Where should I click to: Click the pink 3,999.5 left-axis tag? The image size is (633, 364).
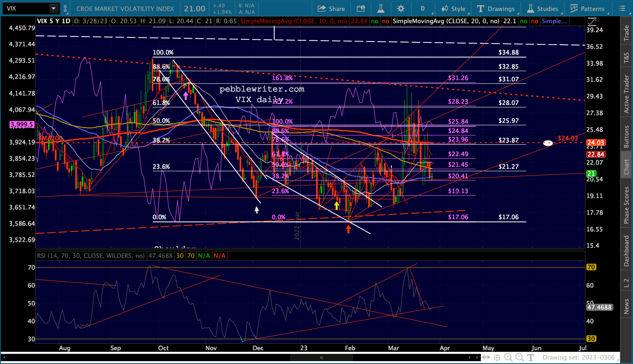[x=22, y=124]
